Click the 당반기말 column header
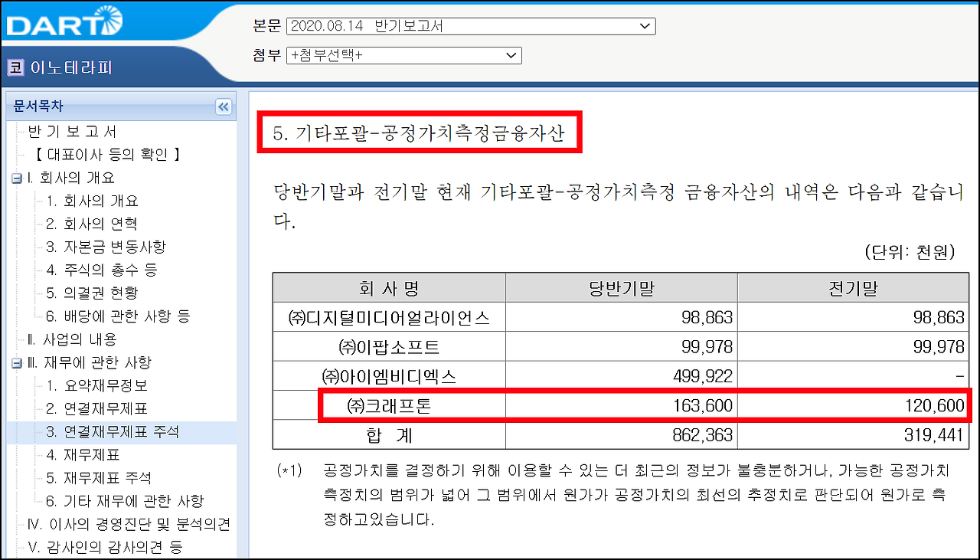 coord(622,289)
